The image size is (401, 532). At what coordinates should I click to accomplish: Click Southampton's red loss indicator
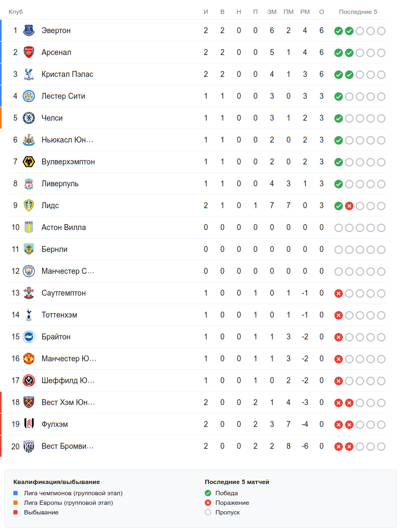coord(339,293)
